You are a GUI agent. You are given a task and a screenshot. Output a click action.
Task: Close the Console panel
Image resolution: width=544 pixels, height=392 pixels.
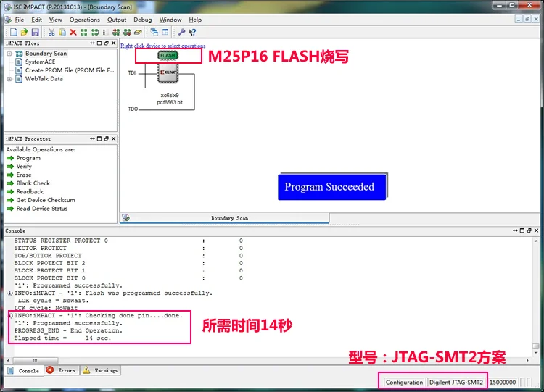pos(536,230)
